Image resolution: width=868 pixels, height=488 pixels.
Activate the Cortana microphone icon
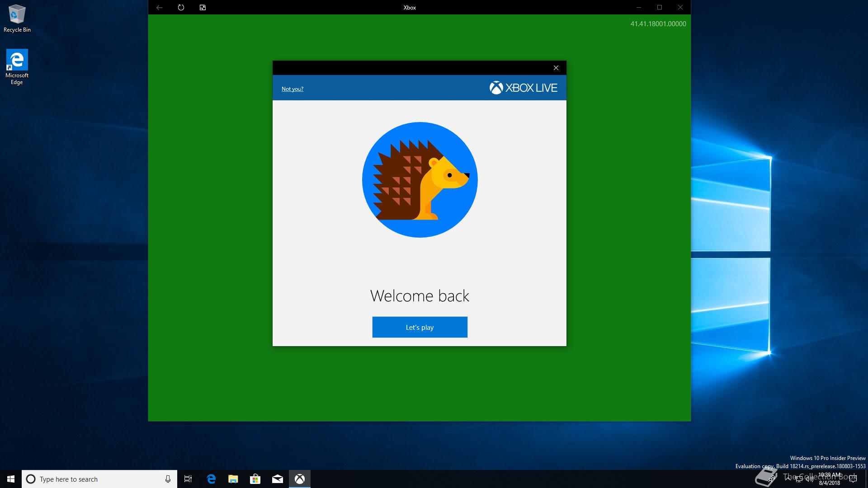pos(168,479)
